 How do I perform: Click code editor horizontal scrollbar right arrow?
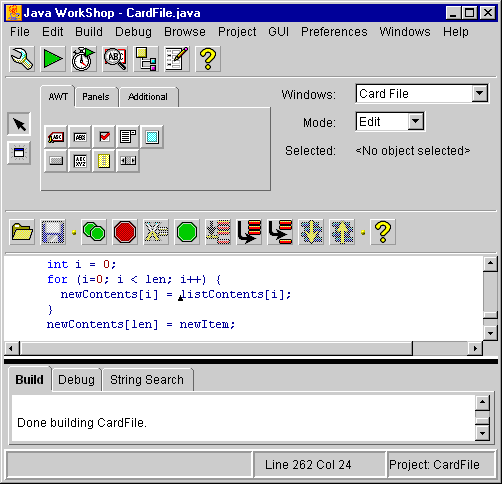[x=475, y=348]
